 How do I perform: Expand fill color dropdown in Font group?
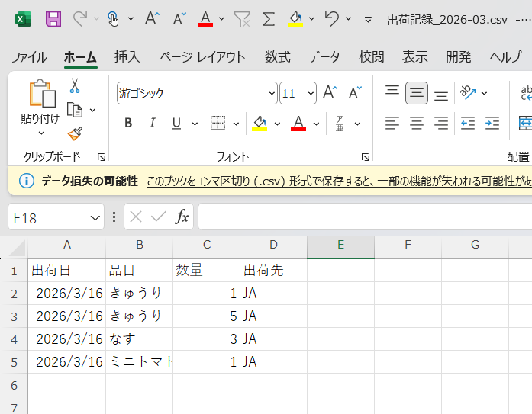pyautogui.click(x=277, y=124)
